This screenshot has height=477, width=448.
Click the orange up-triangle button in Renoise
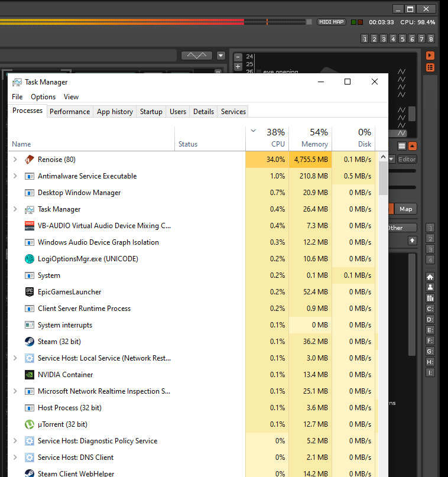click(x=413, y=146)
